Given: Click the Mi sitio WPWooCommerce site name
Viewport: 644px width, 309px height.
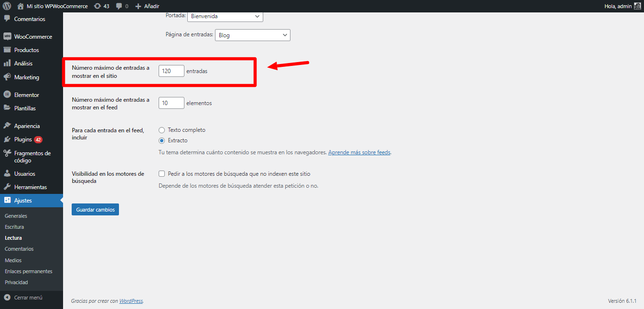Looking at the screenshot, I should (x=57, y=6).
